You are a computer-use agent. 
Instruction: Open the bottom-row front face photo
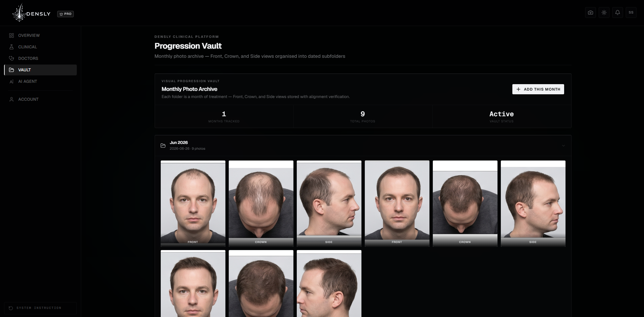(193, 284)
